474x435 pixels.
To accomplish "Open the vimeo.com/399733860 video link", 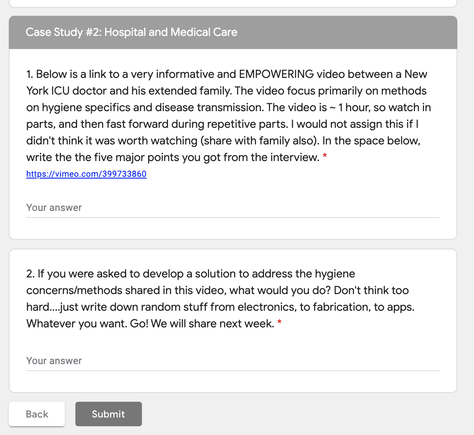I will click(86, 174).
